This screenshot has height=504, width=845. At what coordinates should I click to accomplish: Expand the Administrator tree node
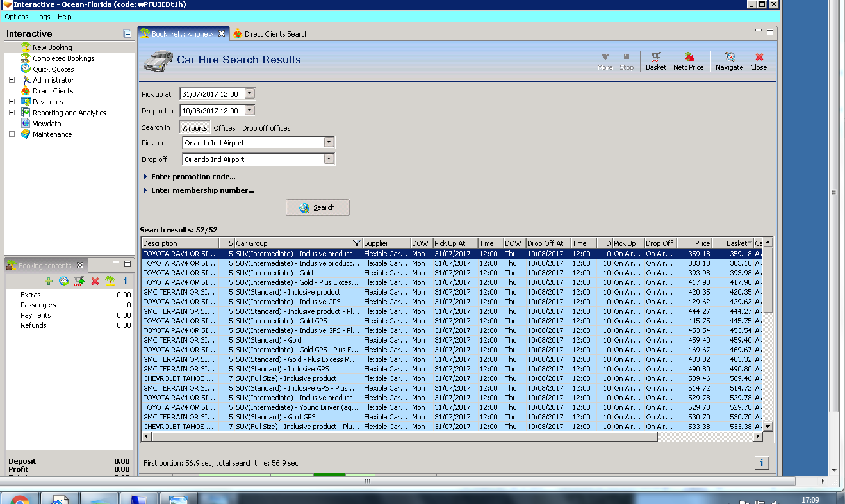[12, 80]
